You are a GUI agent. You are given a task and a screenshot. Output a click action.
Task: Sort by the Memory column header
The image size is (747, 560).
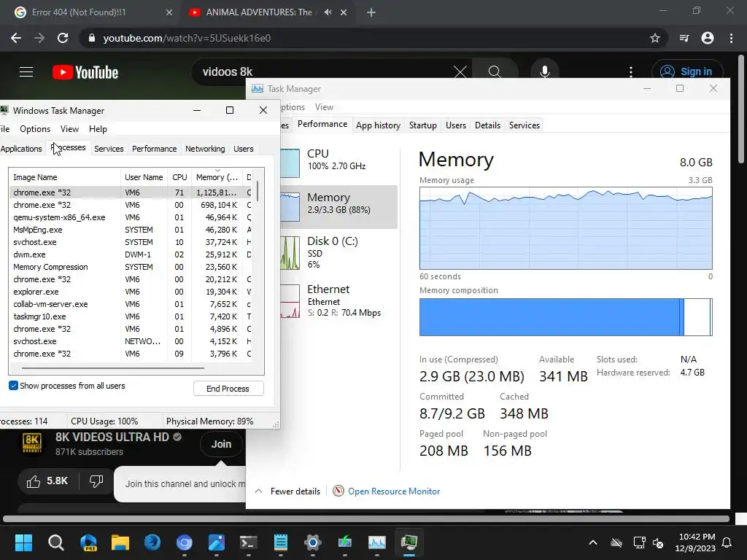pyautogui.click(x=217, y=177)
